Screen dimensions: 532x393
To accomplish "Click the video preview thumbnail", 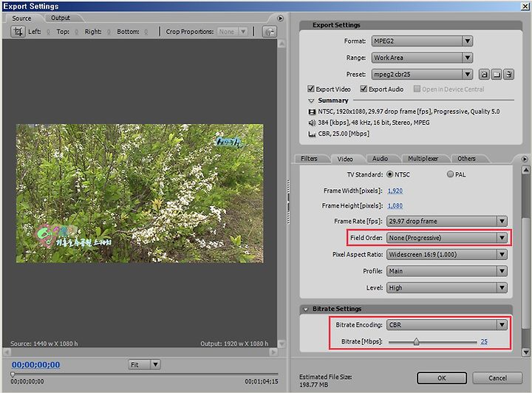I will [140, 194].
